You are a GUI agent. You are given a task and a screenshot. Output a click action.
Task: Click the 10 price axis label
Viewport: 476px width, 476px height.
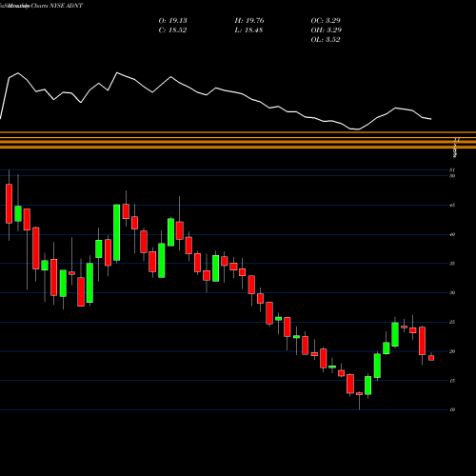(x=452, y=409)
